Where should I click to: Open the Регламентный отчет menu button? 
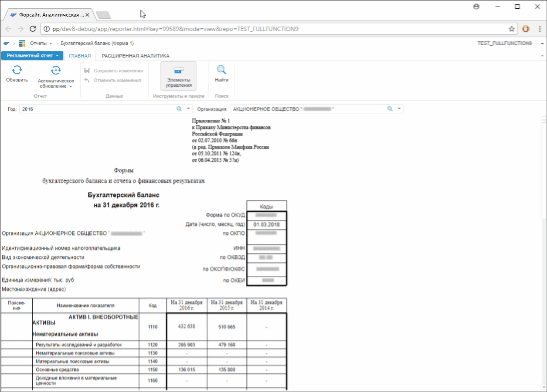(32, 56)
